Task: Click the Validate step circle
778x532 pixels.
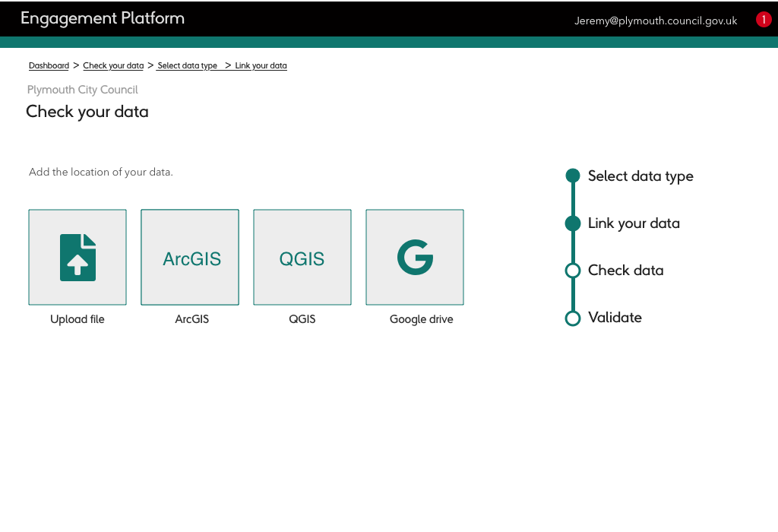Action: tap(573, 318)
